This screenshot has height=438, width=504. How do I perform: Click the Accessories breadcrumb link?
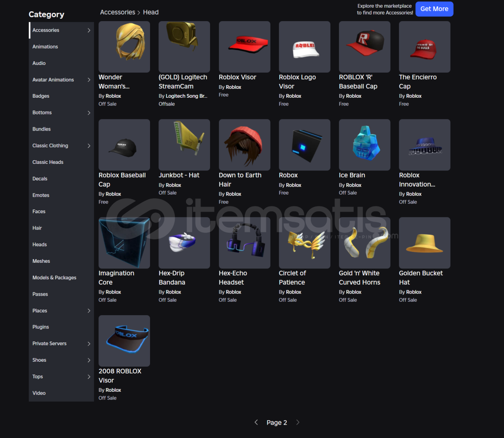coord(118,12)
